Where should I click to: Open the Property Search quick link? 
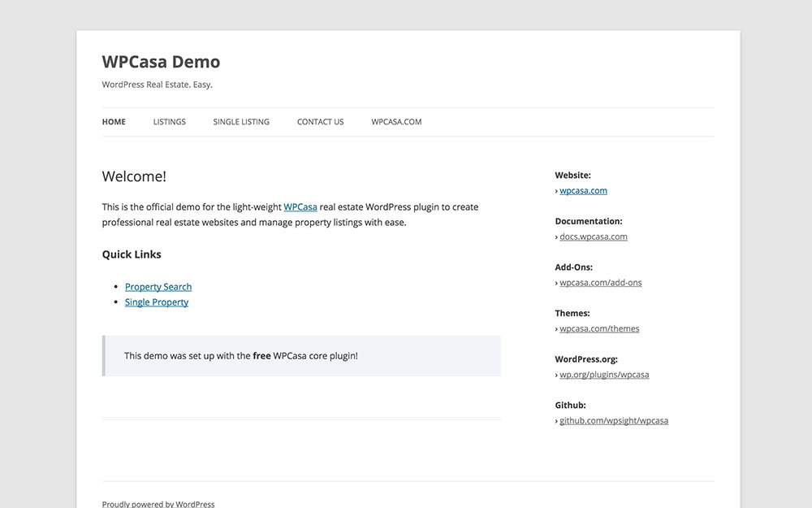click(158, 287)
